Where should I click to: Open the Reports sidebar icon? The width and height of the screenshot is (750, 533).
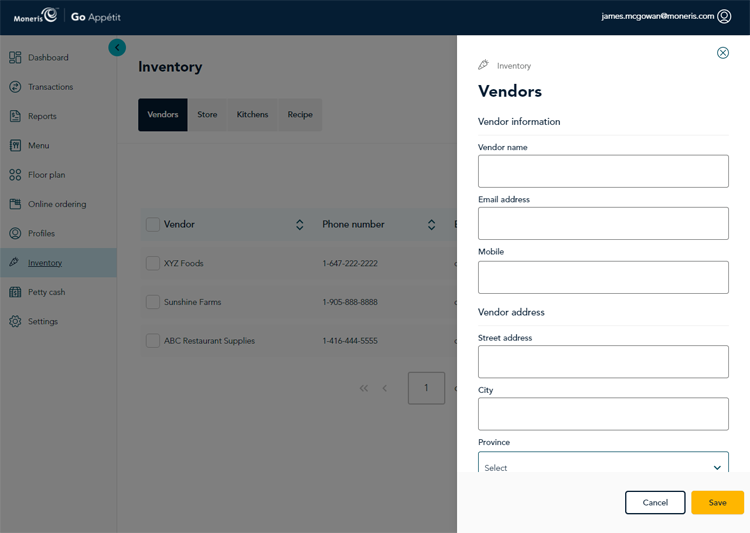click(15, 116)
